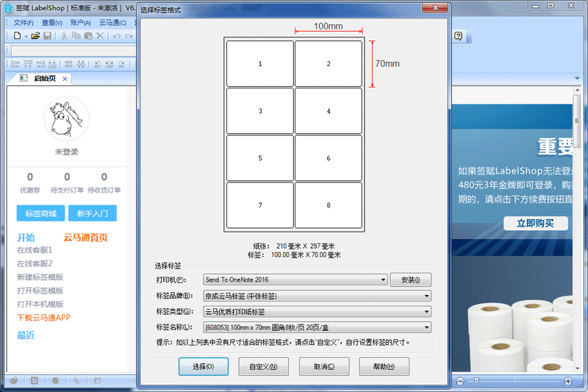
Task: Click the Open folder icon in toolbar
Action: [35, 36]
